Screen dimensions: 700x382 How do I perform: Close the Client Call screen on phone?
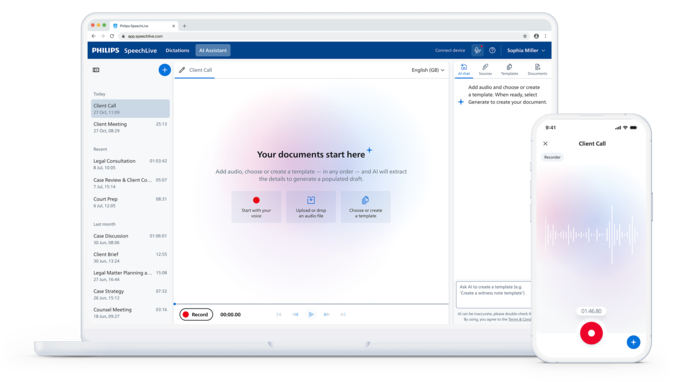pos(545,144)
